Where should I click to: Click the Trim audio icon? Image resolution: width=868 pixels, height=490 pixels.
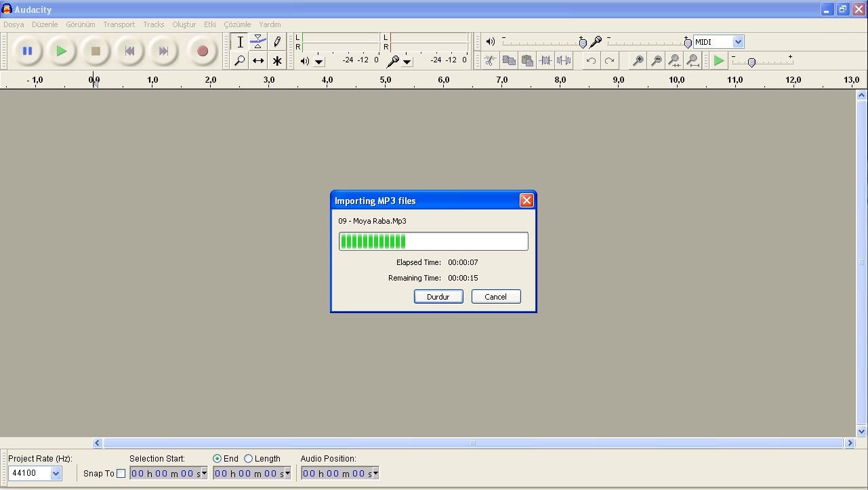[x=545, y=61]
